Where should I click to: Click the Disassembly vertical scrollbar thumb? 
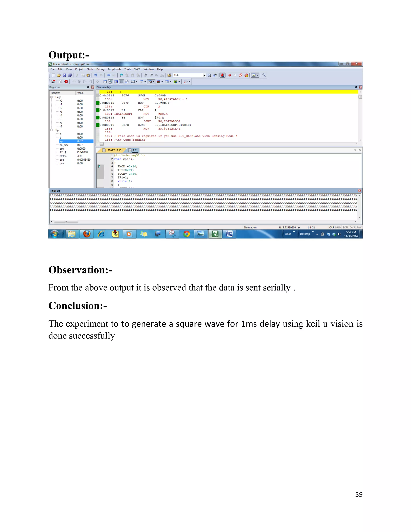360,97
